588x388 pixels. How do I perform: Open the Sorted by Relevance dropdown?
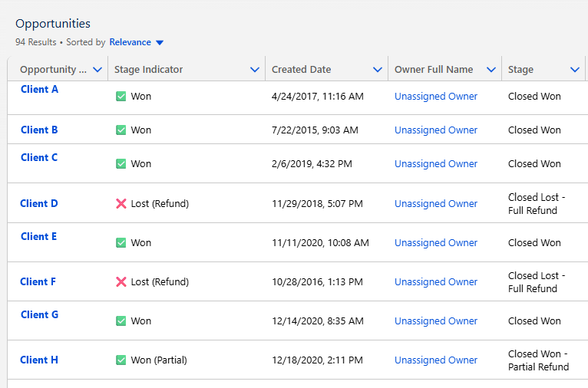point(136,42)
